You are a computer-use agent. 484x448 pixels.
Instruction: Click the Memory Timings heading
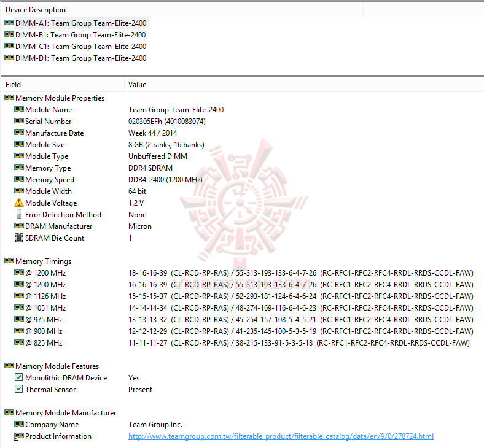click(x=43, y=261)
